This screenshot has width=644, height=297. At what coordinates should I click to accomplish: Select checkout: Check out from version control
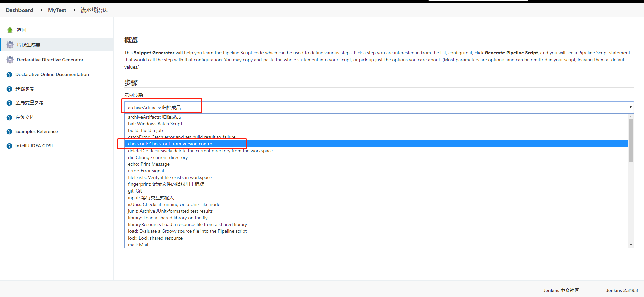[x=376, y=144]
